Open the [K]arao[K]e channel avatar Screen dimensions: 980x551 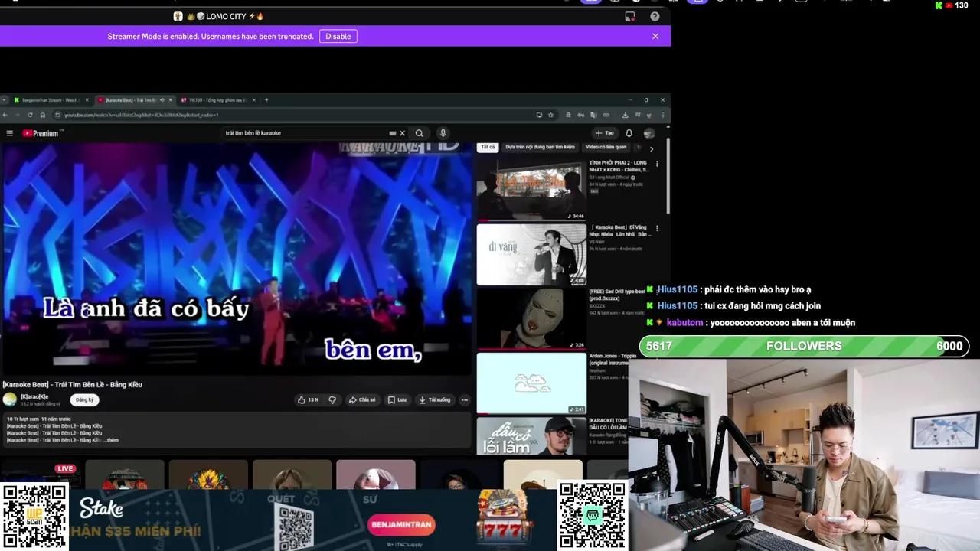pos(10,399)
